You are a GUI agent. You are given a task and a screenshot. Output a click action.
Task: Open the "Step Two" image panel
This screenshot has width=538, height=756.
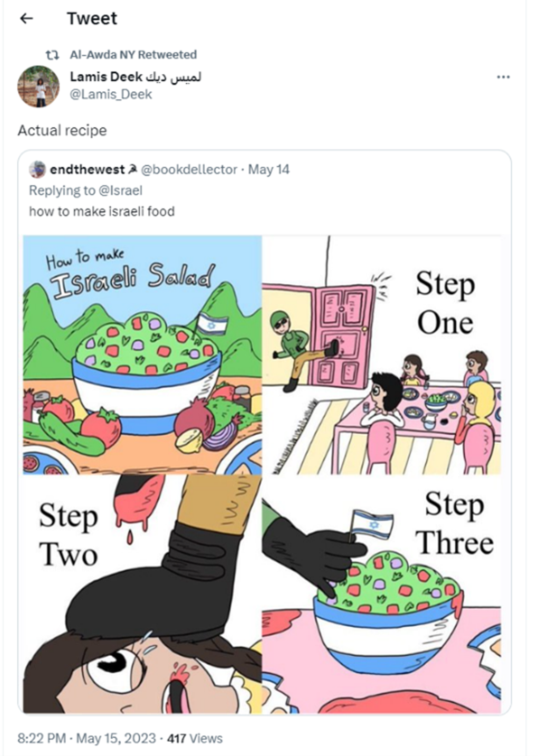tap(142, 594)
